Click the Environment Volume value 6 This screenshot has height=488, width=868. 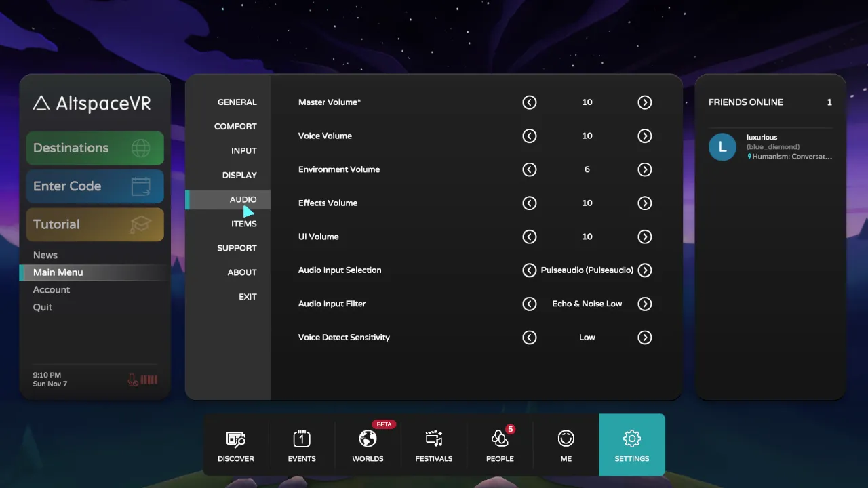587,169
